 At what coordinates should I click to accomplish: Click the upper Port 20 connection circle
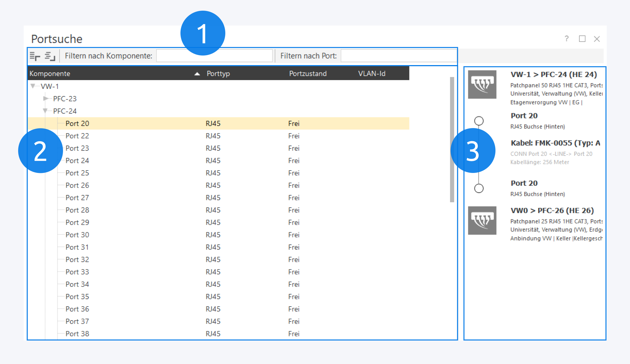click(479, 121)
